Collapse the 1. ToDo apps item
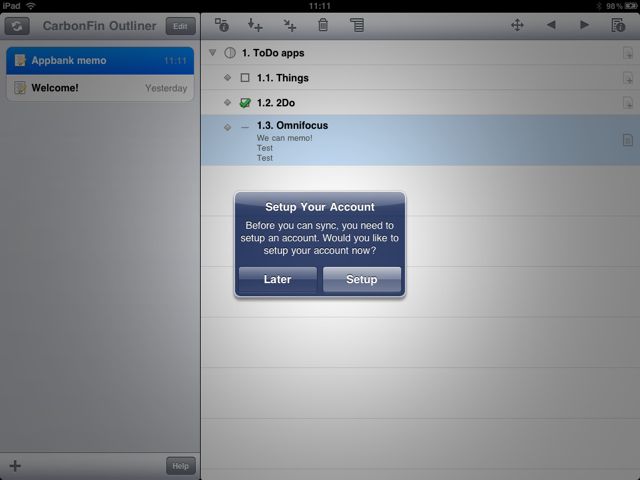 (x=212, y=52)
